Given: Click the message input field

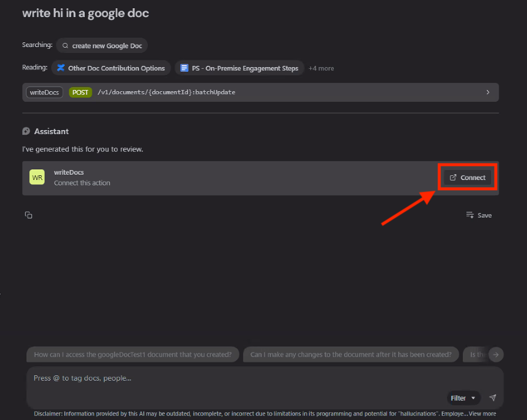Looking at the screenshot, I should pos(236,378).
